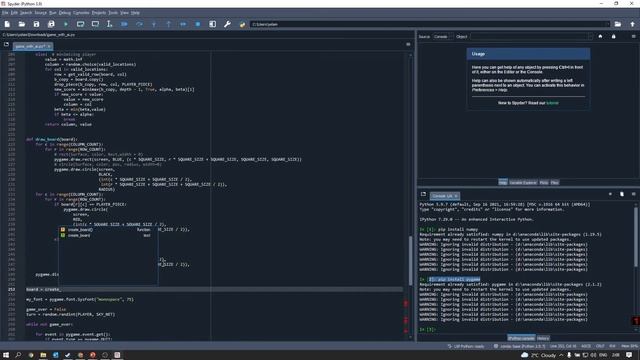Choose create_board function from autocomplete list
640x360 pixels.
[108, 230]
